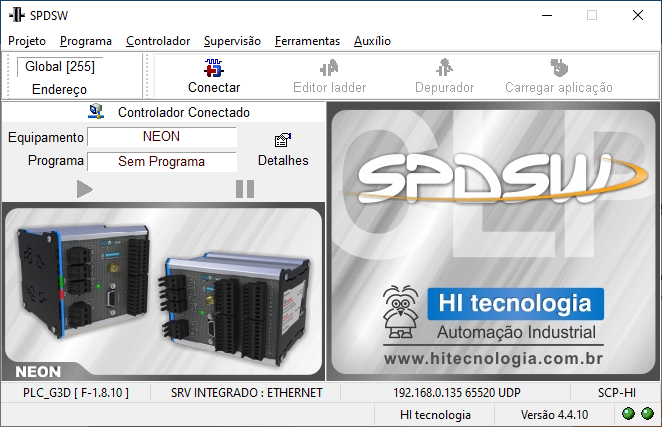The image size is (662, 427).
Task: Click the Controlador Conectado label
Action: [184, 112]
